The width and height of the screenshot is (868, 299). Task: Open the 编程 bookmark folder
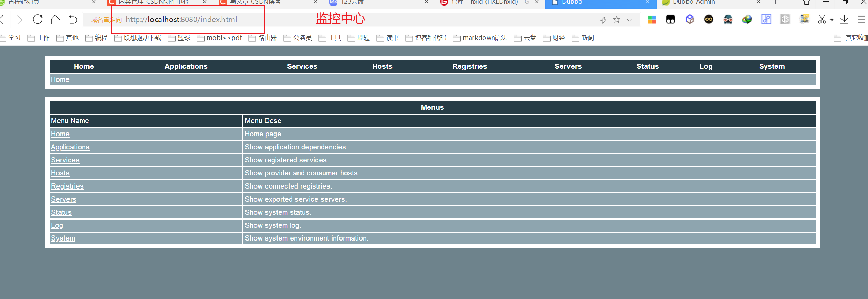coord(96,38)
